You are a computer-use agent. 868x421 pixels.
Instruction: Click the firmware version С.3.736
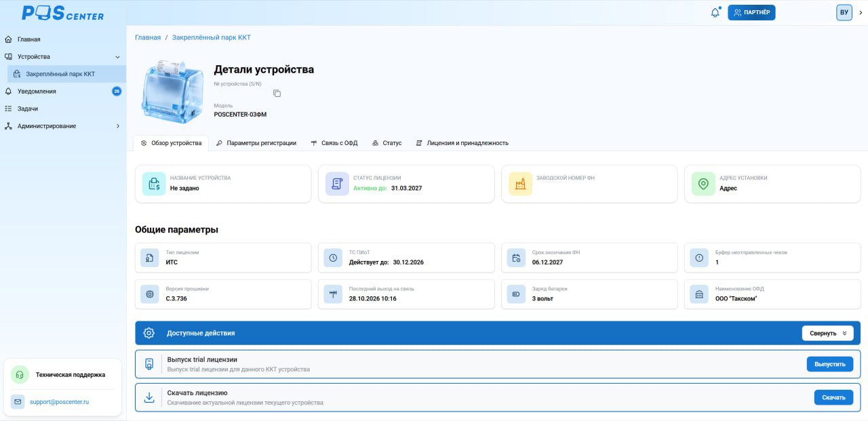176,298
